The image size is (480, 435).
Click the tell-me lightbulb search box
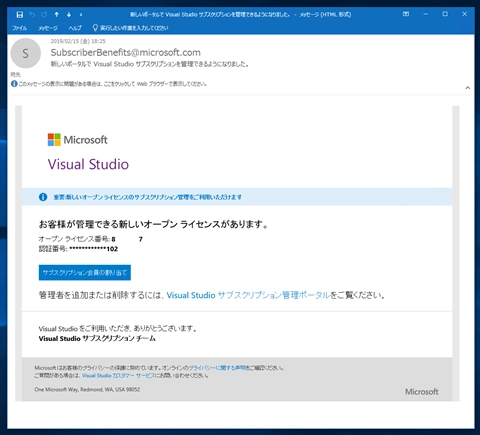130,28
